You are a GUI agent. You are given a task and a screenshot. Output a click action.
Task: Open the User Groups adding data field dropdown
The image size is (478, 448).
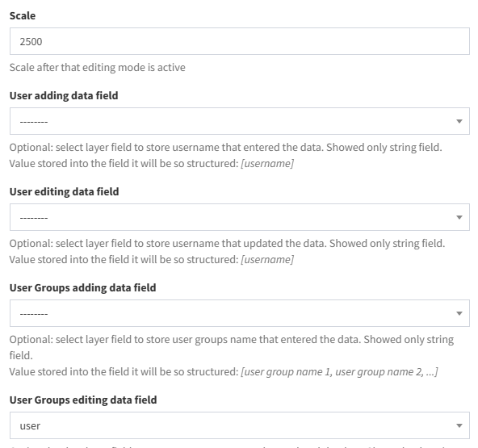click(x=240, y=313)
